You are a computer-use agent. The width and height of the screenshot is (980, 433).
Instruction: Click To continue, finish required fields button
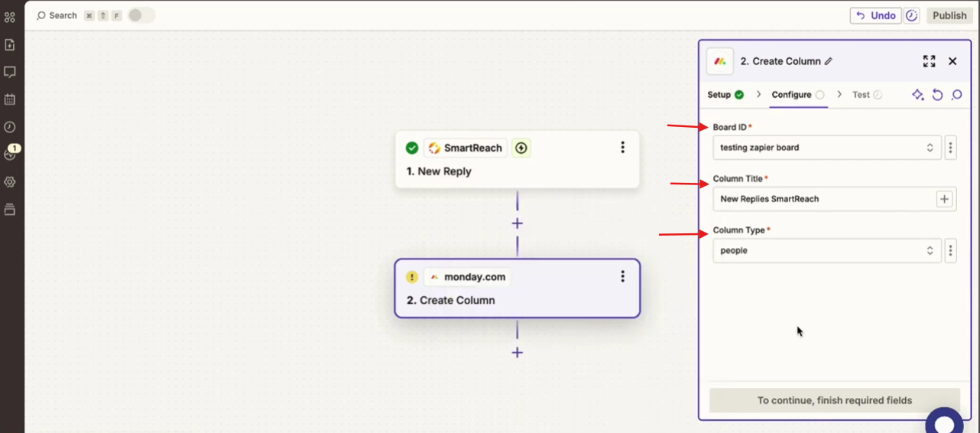[x=834, y=400]
